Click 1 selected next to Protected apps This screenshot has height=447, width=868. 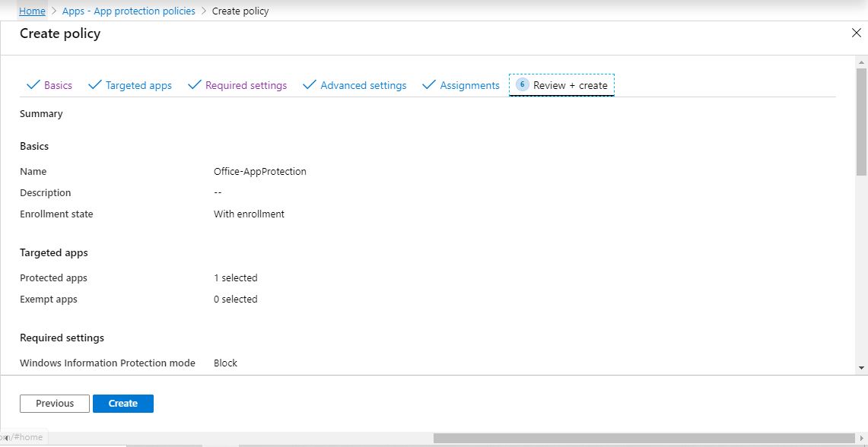[x=236, y=277]
